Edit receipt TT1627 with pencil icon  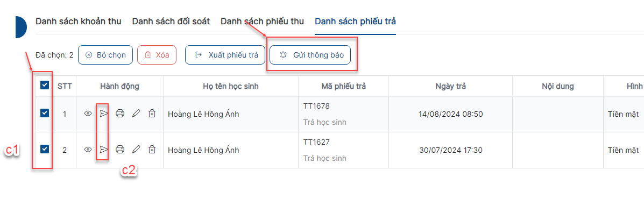[136, 150]
